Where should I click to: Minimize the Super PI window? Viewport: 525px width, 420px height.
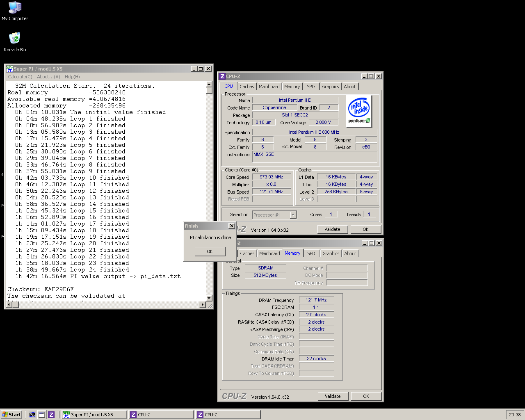[x=194, y=69]
